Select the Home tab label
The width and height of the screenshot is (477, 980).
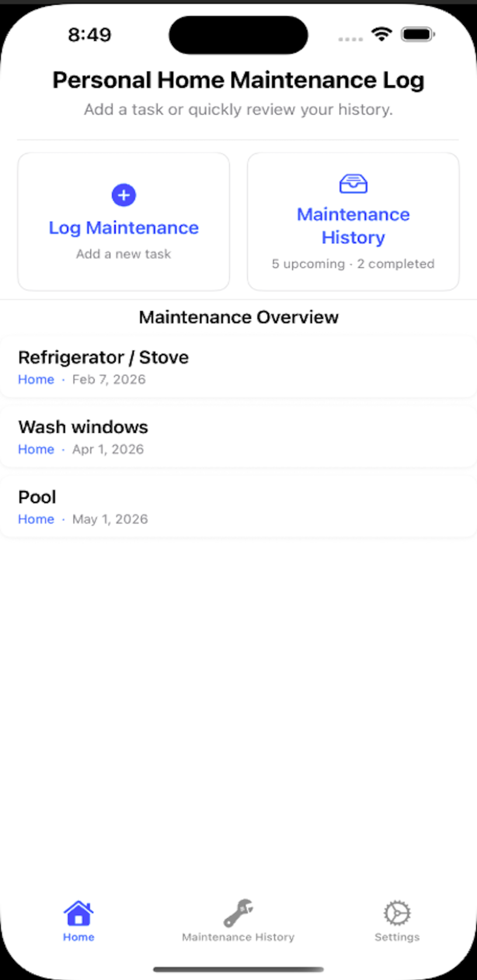coord(79,937)
